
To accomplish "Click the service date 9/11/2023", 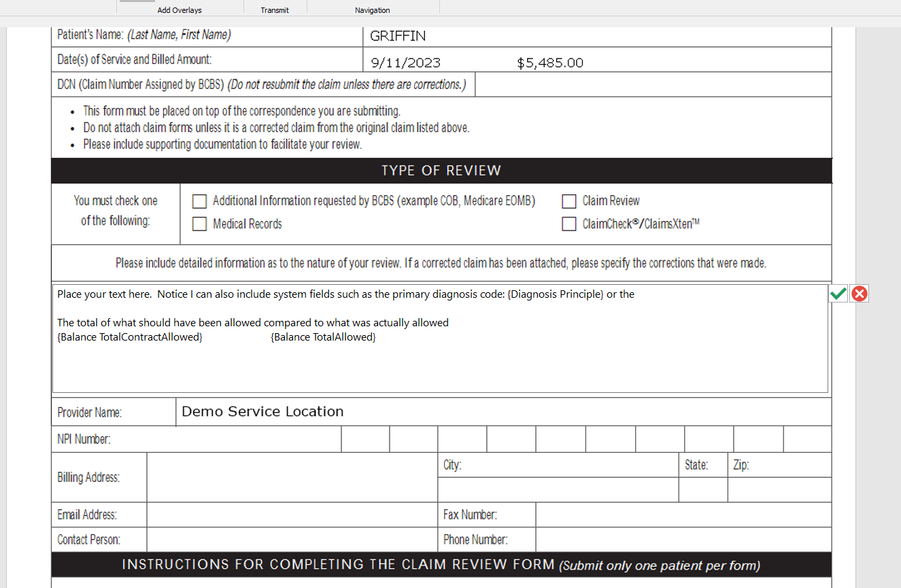I will click(x=406, y=63).
